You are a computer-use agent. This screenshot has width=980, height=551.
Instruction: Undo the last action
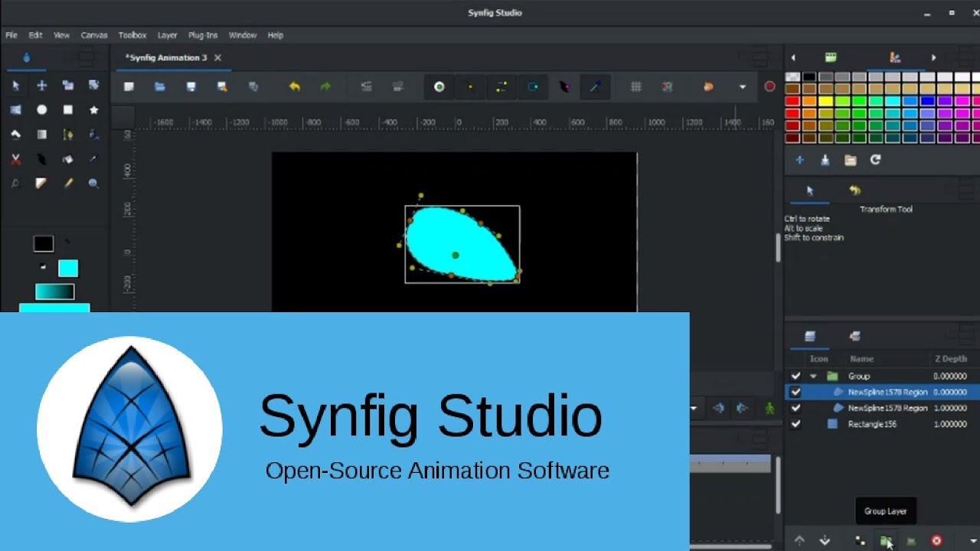(x=294, y=87)
